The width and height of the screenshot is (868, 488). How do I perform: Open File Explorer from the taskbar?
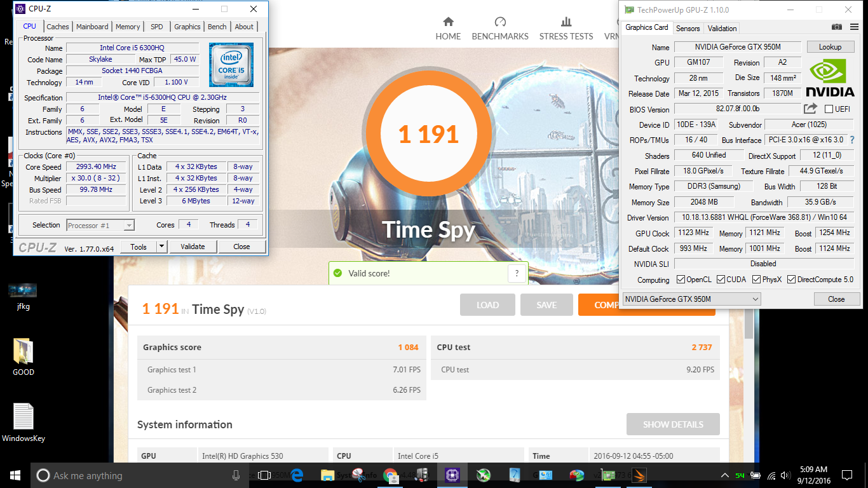tap(328, 475)
